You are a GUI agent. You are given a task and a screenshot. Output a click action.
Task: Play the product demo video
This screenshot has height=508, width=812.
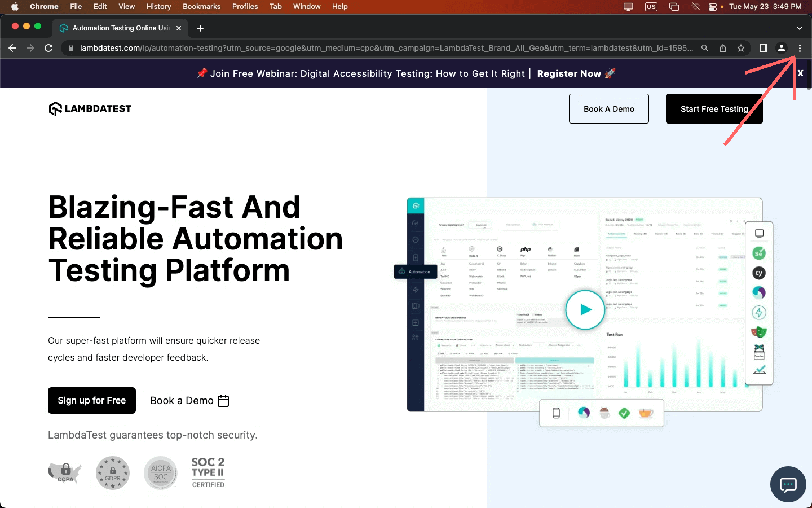click(585, 310)
